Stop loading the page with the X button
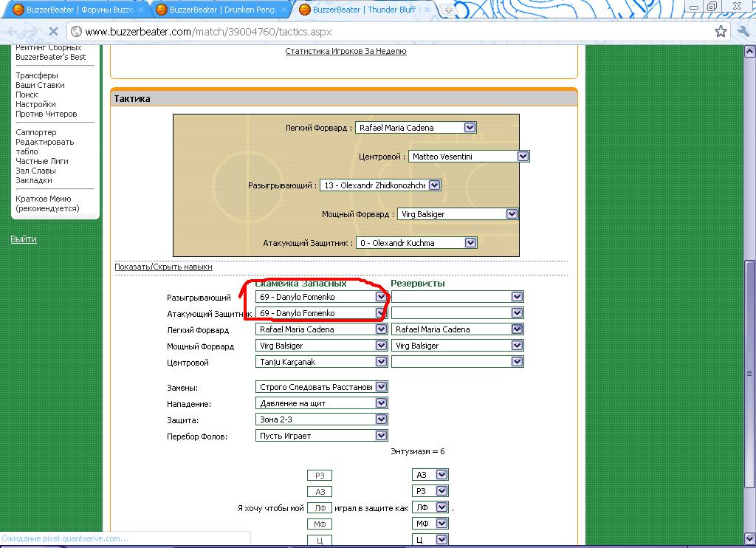Viewport: 756px width, 548px height. [53, 32]
